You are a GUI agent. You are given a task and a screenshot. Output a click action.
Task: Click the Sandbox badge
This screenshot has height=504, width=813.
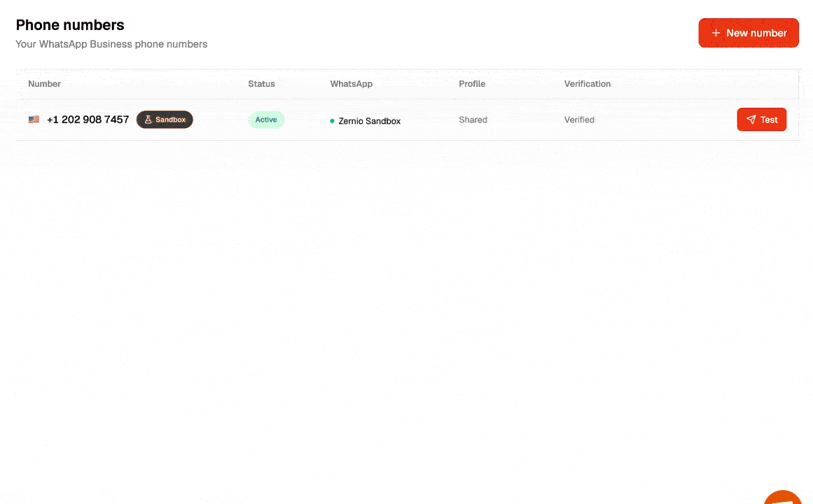[x=165, y=119]
